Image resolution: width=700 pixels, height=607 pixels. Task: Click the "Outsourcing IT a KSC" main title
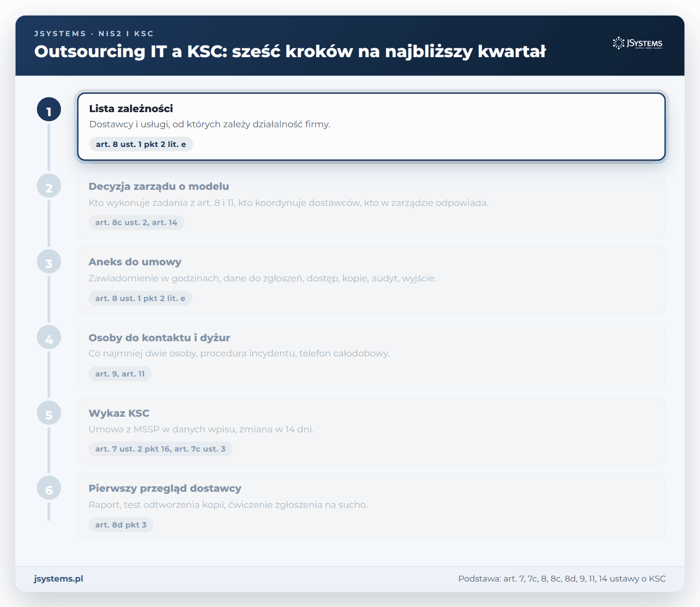point(290,51)
